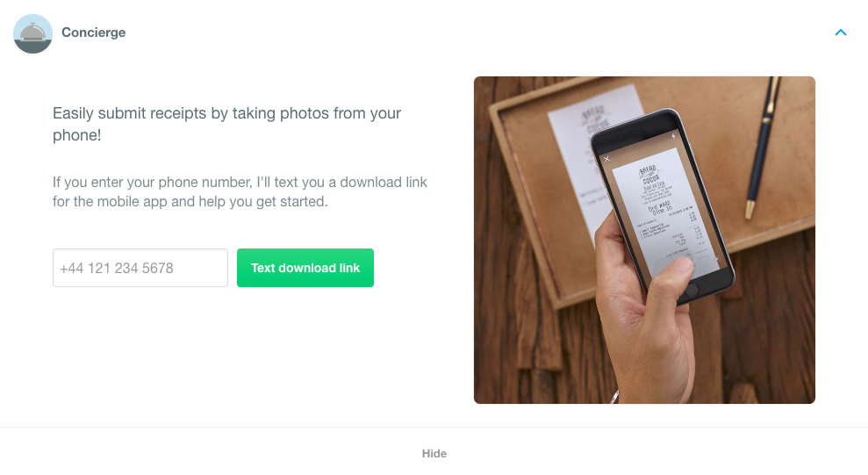Click the X icon on the pictured phone screen
868x475 pixels.
coord(606,159)
